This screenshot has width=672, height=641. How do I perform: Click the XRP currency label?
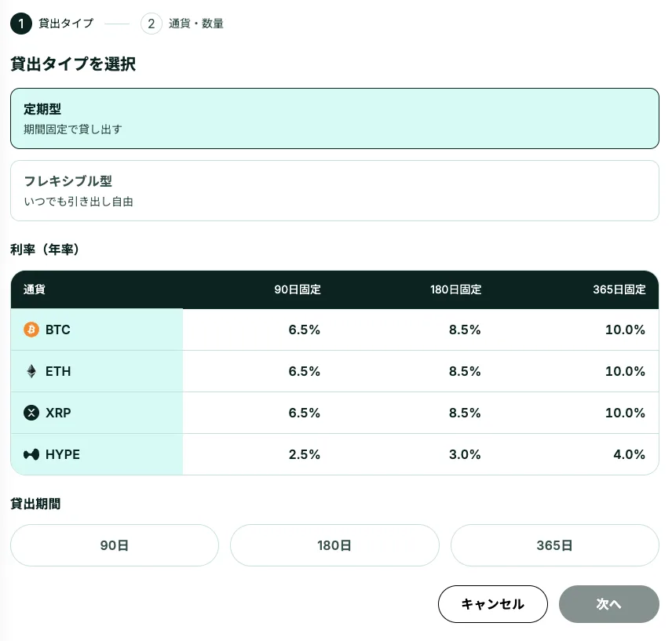[58, 413]
